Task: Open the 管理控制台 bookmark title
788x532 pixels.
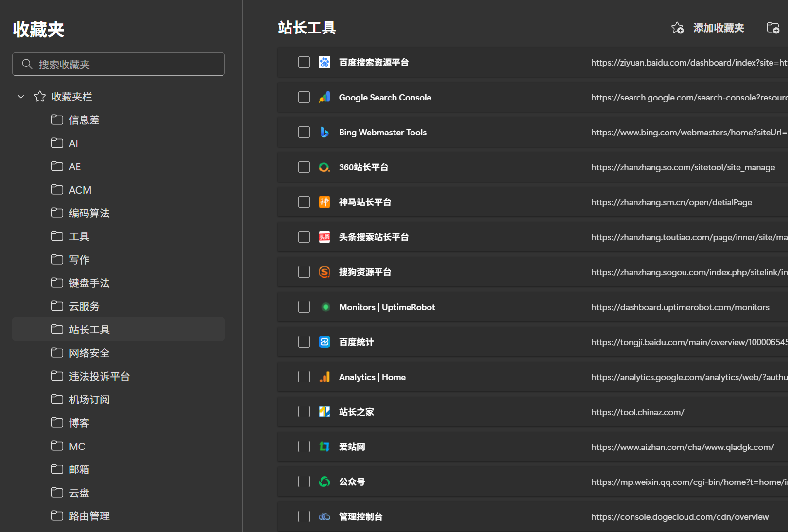Action: (x=361, y=517)
